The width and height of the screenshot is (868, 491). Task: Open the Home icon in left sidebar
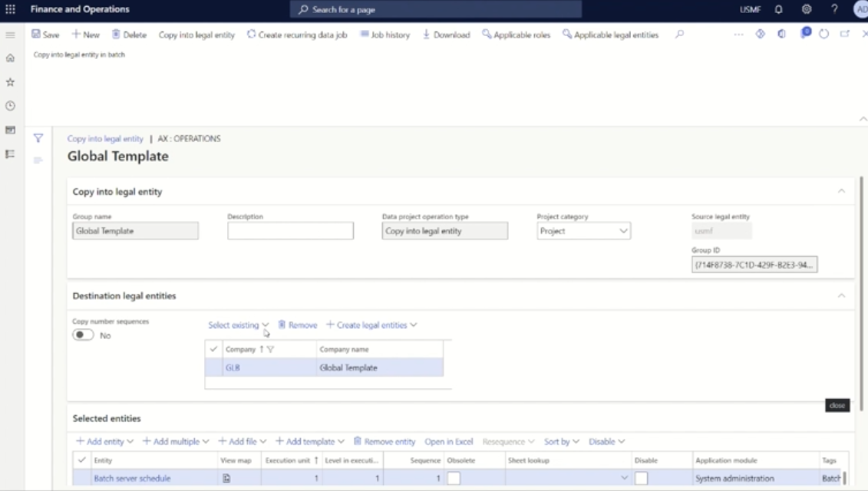[10, 58]
